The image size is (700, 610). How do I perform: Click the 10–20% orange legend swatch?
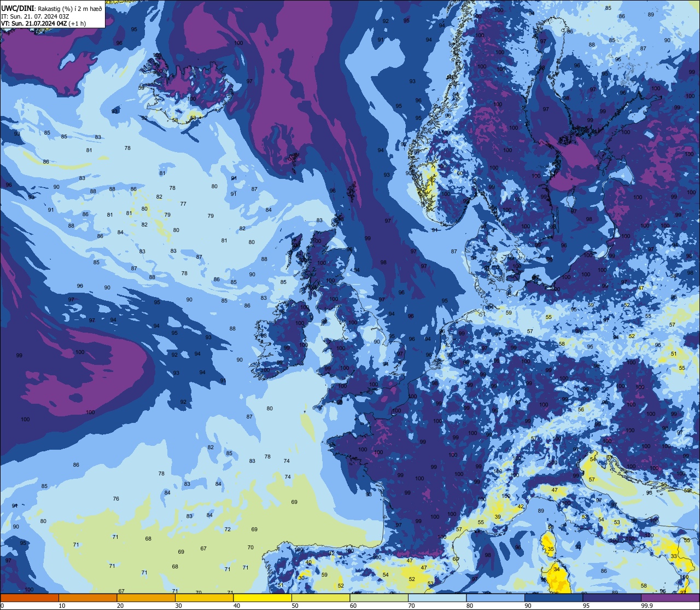tap(87, 597)
